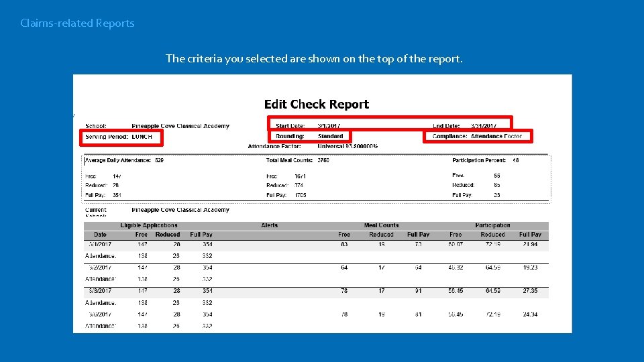Click the summary Free meal count 1671
Viewport: 644px width, 362px height.
point(301,176)
